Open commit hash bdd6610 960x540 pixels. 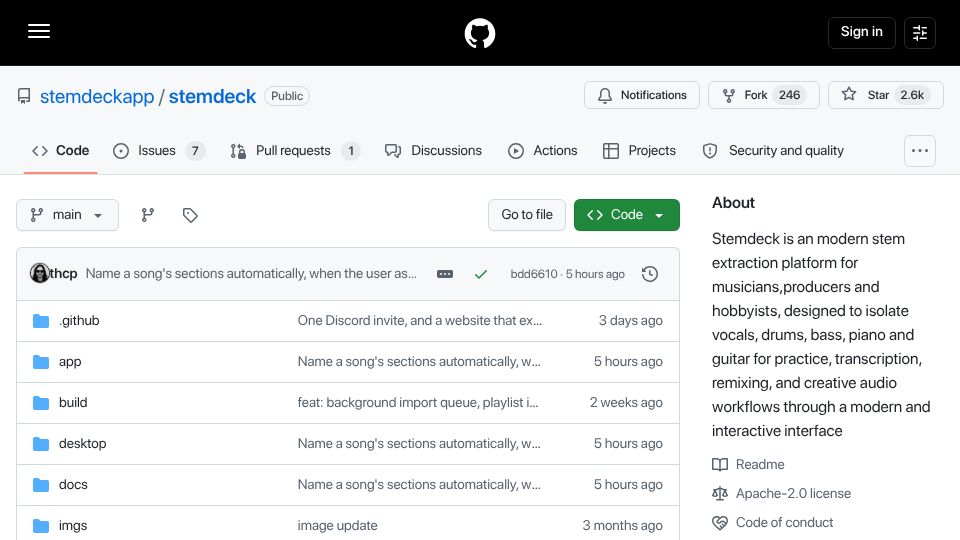point(534,274)
